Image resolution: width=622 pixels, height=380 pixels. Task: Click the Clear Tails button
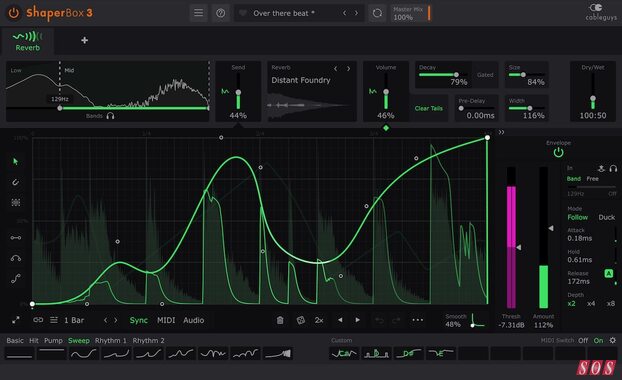(x=428, y=108)
